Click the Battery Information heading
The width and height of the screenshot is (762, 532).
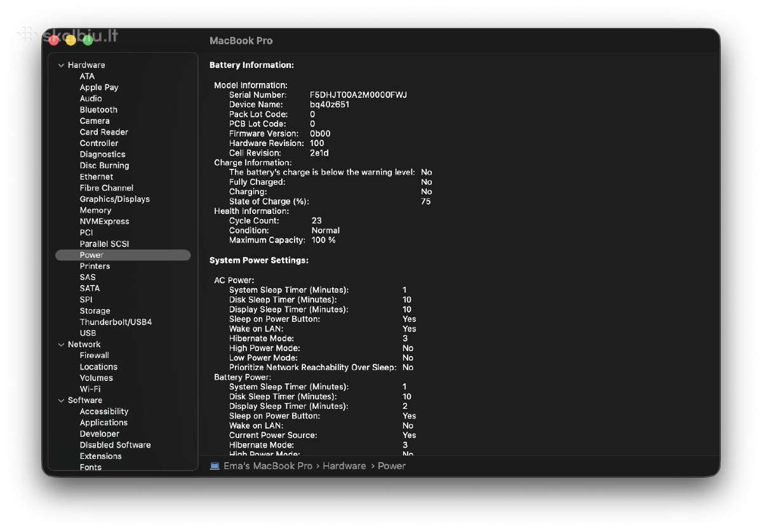click(251, 65)
